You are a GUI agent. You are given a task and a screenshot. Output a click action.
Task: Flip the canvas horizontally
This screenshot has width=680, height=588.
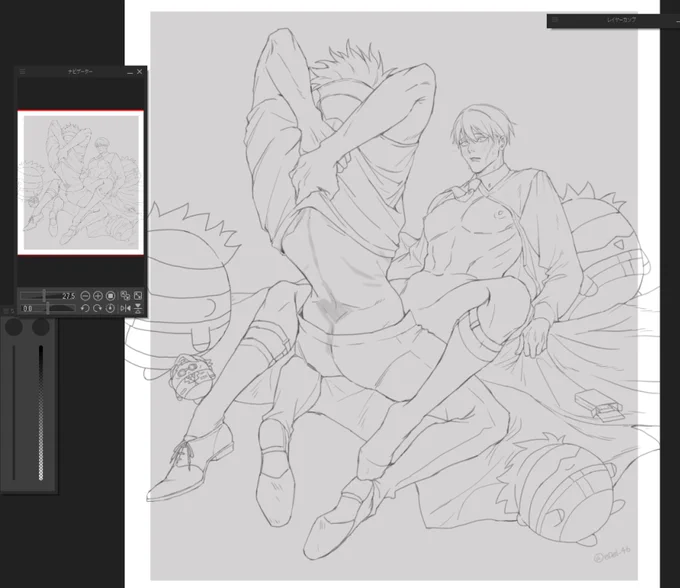[x=125, y=308]
